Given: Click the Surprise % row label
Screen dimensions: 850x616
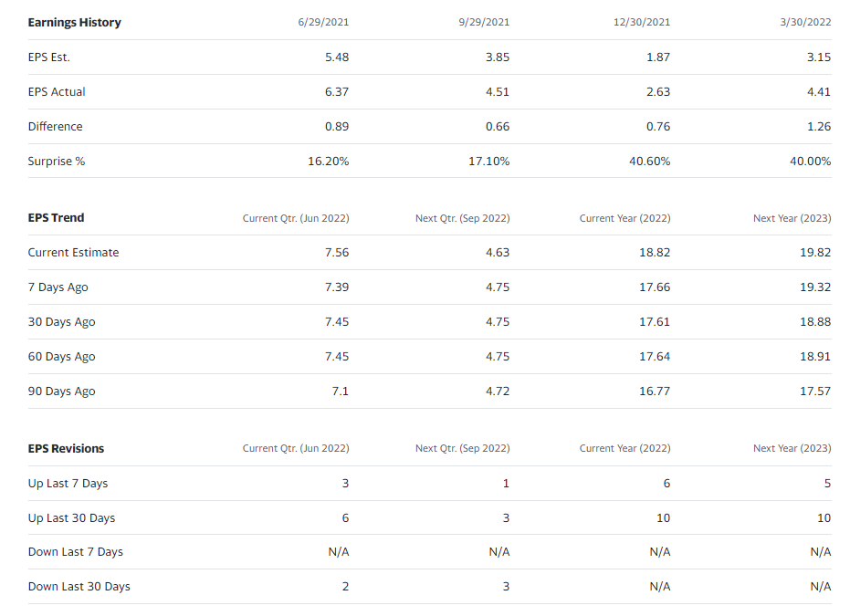Looking at the screenshot, I should point(57,161).
